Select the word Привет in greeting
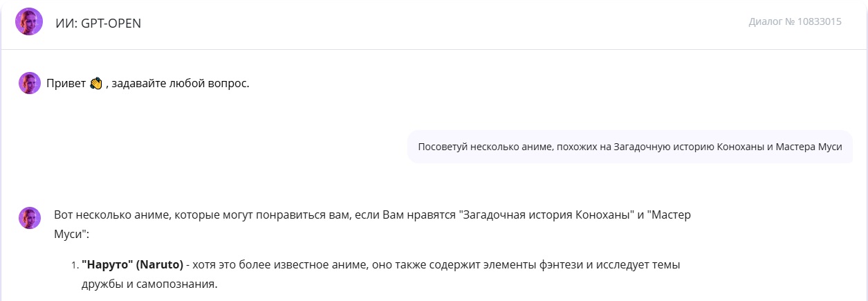Image resolution: width=868 pixels, height=301 pixels. [66, 84]
